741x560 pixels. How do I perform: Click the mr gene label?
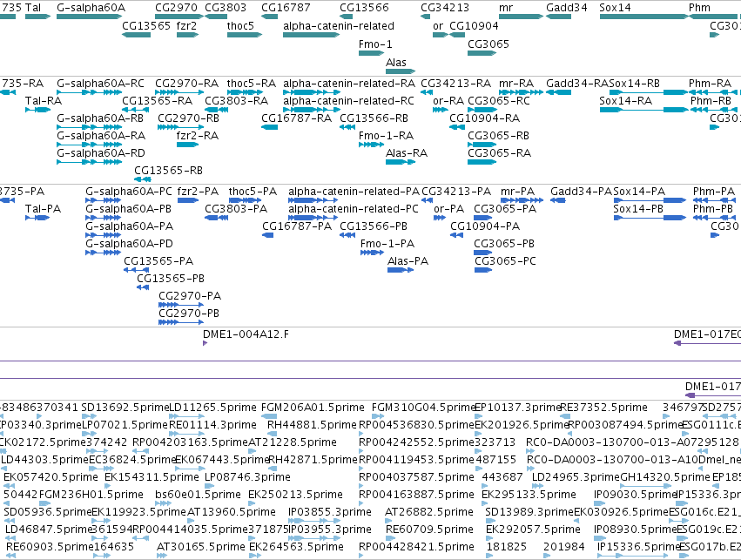(x=506, y=8)
